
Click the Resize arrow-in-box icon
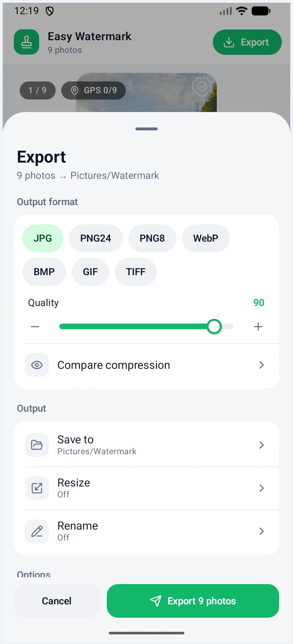[x=37, y=488]
